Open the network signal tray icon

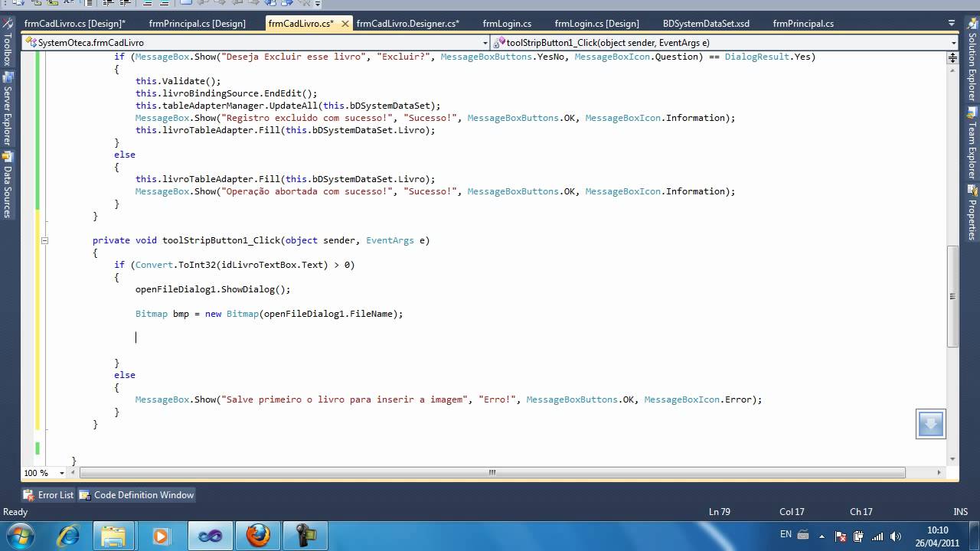click(x=877, y=536)
